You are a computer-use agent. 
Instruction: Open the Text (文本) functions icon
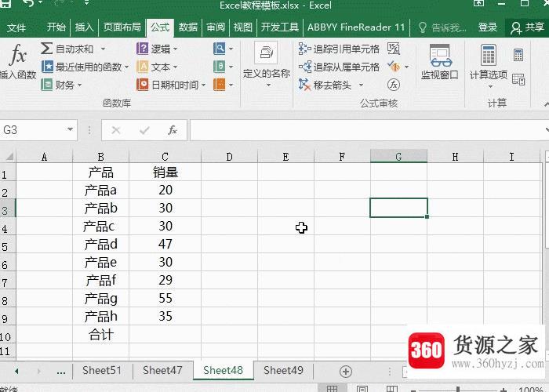coord(143,67)
